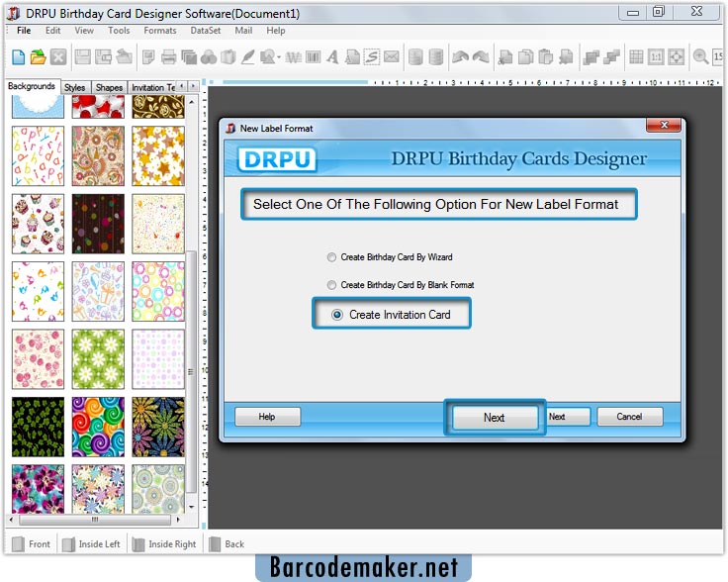728x582 pixels.
Task: Click the Cancel button in dialog
Action: 629,417
